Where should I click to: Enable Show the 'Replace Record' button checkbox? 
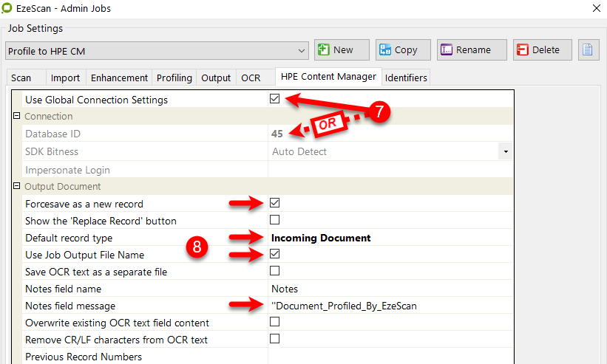[275, 220]
